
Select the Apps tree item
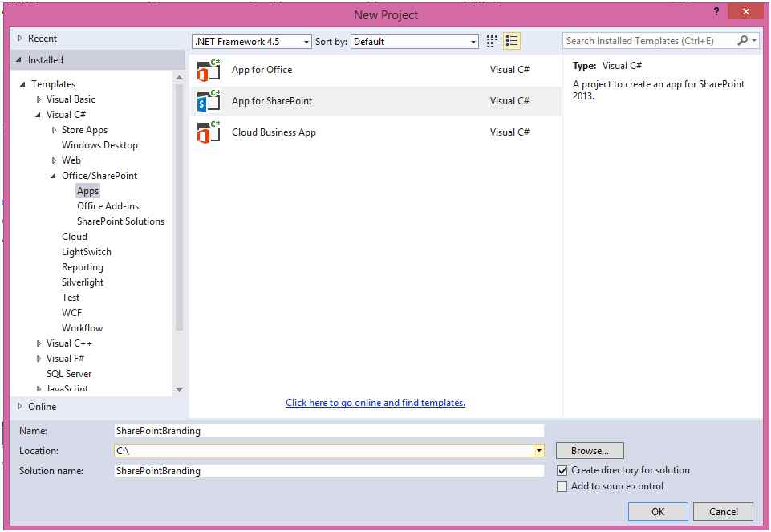[x=87, y=191]
